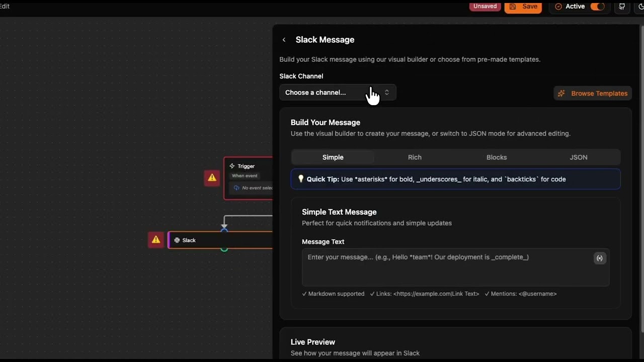
Task: Toggle the Active switch off
Action: point(598,7)
